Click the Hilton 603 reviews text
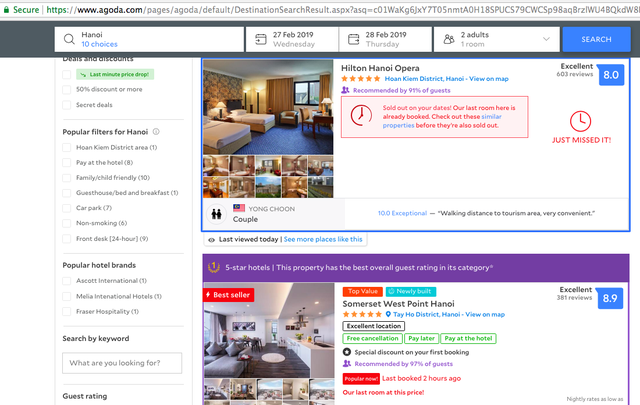The width and height of the screenshot is (640, 405). coord(574,74)
